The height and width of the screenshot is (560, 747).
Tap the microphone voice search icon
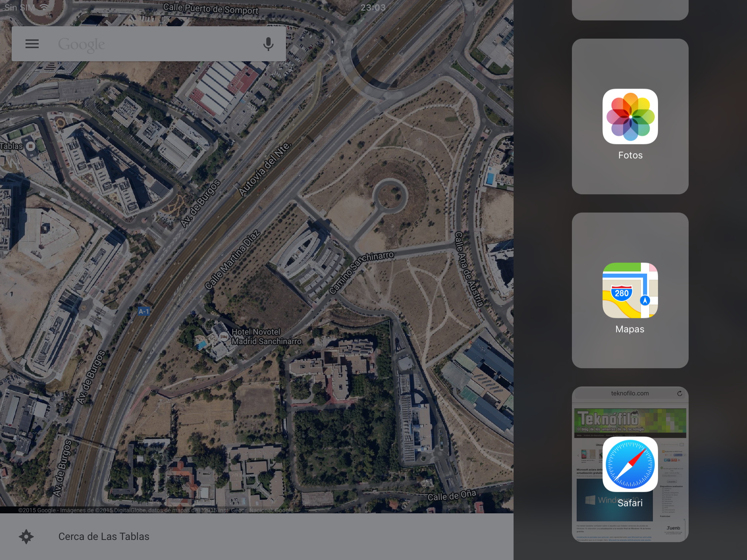click(x=268, y=44)
